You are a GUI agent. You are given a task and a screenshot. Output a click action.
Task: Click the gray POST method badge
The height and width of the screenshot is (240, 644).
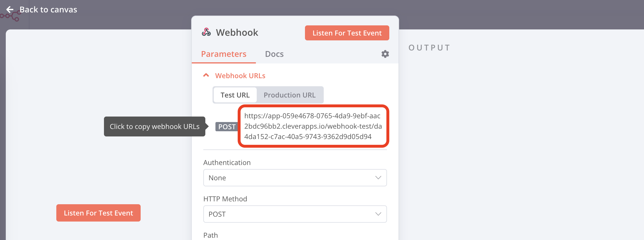(227, 127)
